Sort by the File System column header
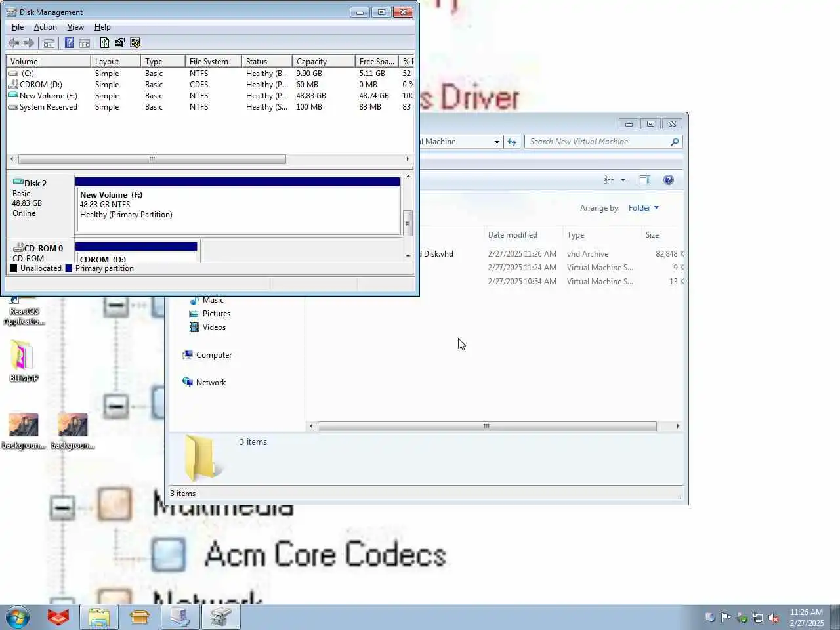This screenshot has height=630, width=840. [x=213, y=62]
